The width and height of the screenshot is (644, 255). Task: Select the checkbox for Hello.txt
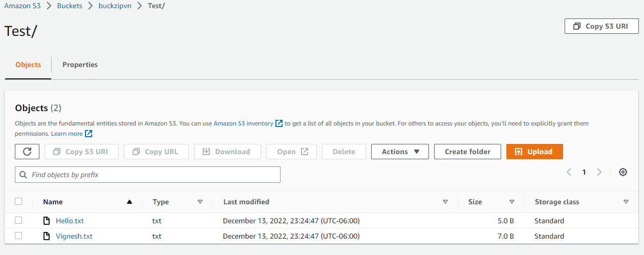(19, 220)
